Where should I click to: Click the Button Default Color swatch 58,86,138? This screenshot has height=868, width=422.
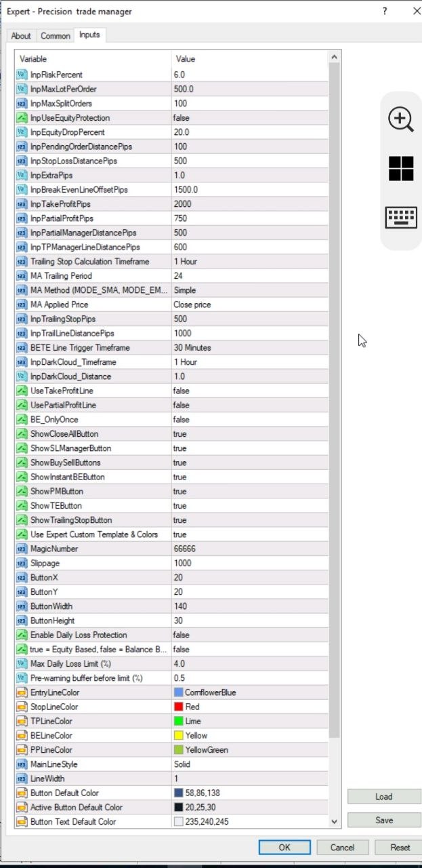point(178,793)
